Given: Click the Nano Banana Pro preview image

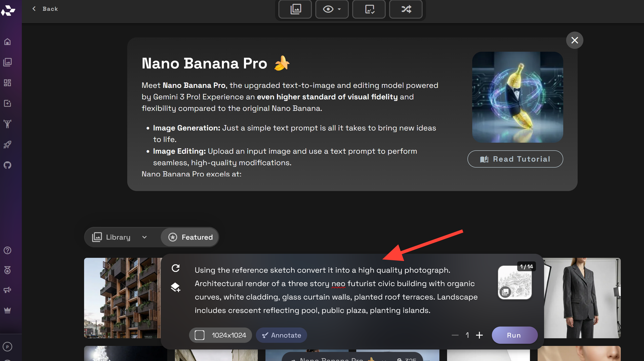Looking at the screenshot, I should 517,97.
